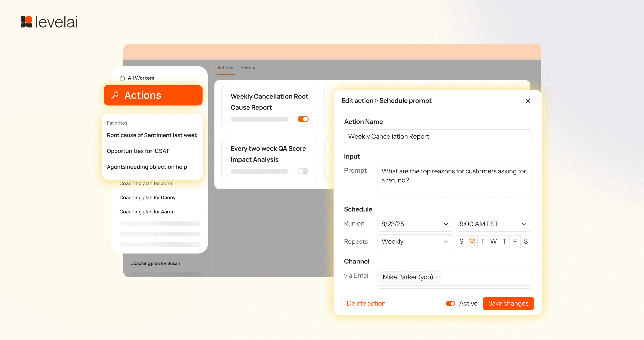Screen dimensions: 644x340
Task: Switch to the Actions tab
Action: 225,68
